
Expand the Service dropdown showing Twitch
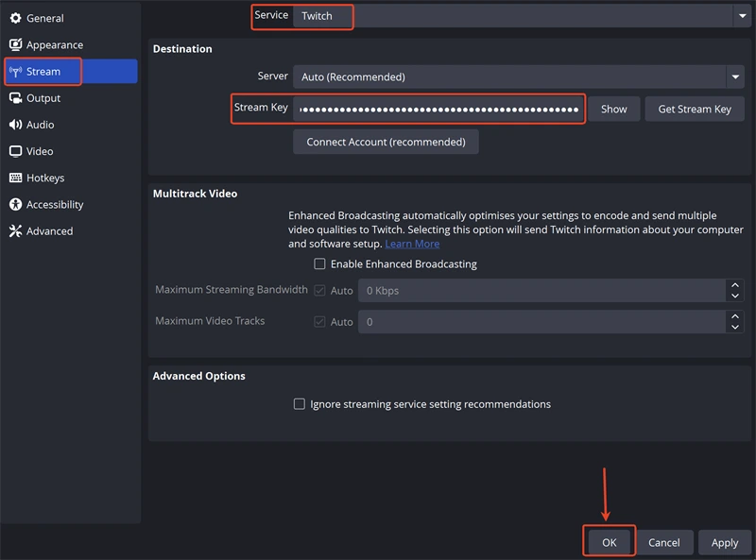[740, 16]
